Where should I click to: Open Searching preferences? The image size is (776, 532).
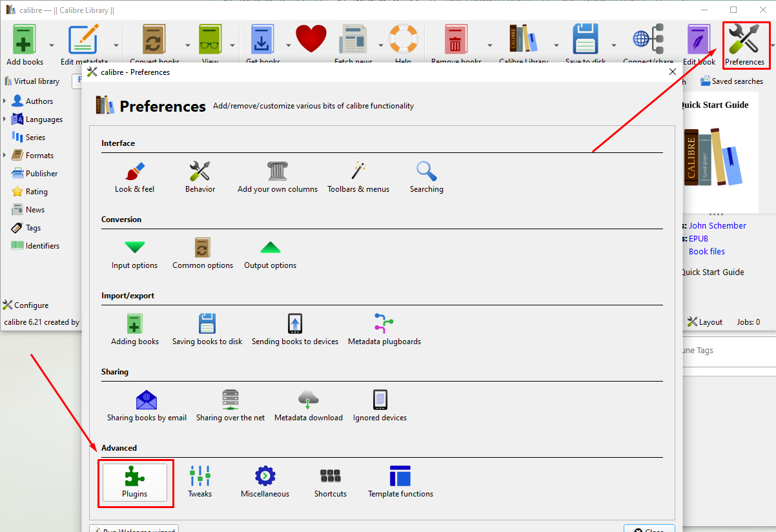[427, 178]
